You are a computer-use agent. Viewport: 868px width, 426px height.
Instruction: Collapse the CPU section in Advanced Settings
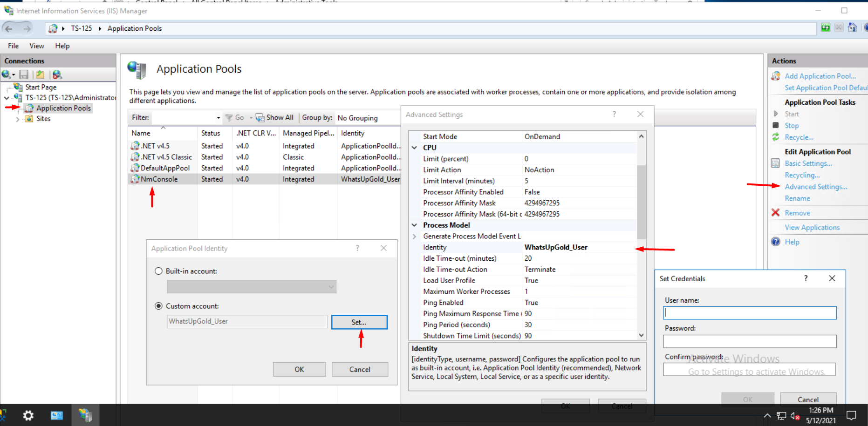[414, 148]
